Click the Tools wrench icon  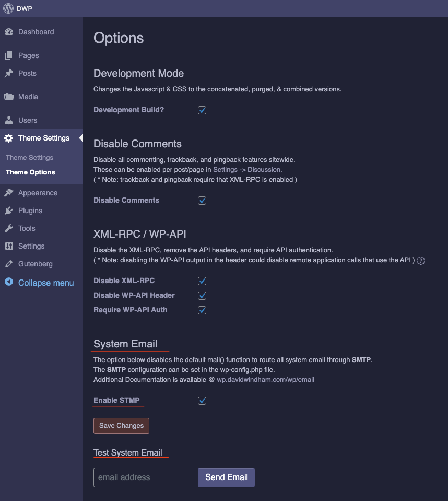[x=9, y=228]
